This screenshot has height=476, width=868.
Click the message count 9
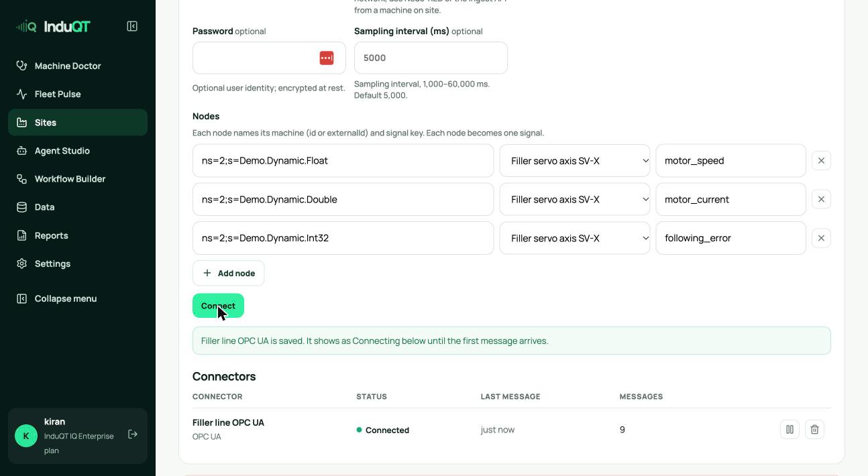pyautogui.click(x=622, y=429)
